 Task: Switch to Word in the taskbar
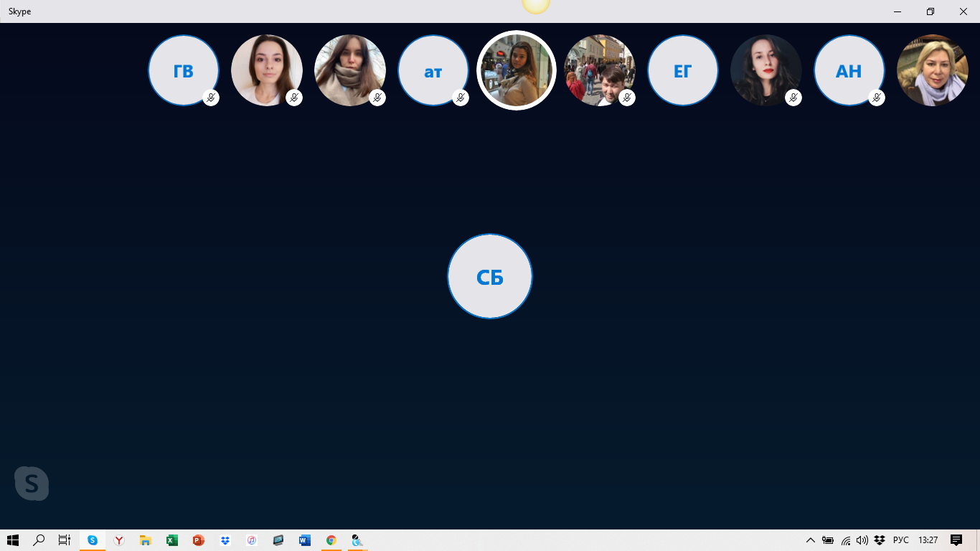[305, 540]
